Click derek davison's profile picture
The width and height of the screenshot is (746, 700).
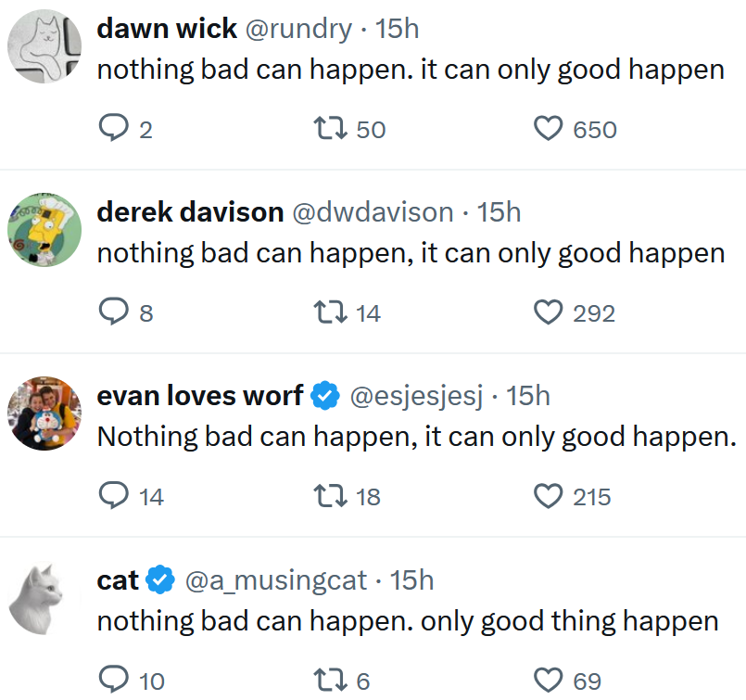(44, 229)
